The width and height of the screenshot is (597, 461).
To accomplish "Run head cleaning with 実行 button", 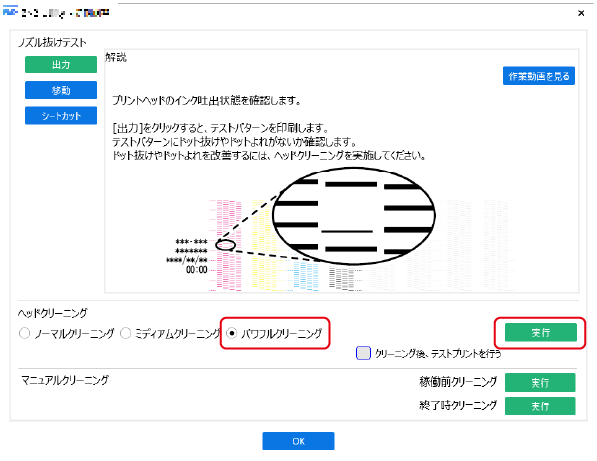I will pyautogui.click(x=541, y=332).
